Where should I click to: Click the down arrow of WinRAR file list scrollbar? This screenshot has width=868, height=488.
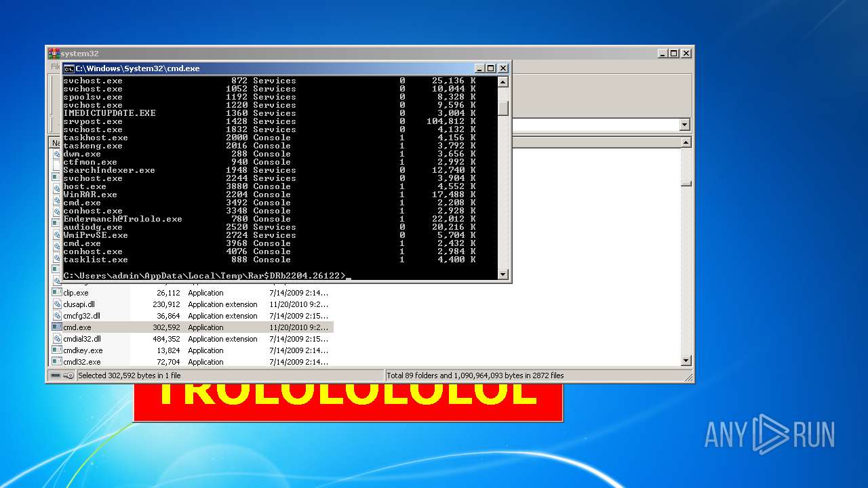coord(686,361)
